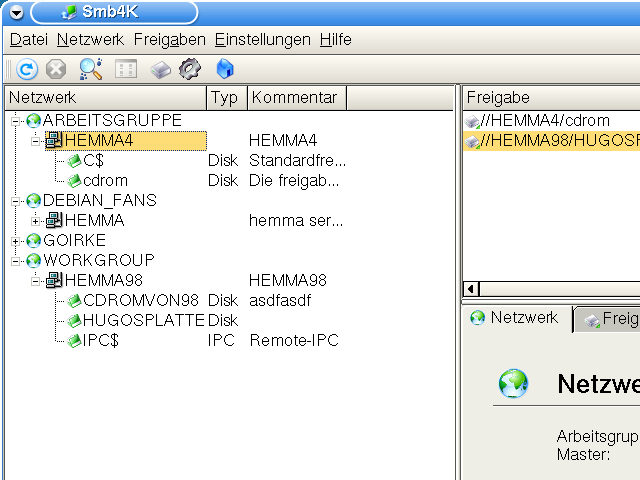Switch to the Freigabe info tab
This screenshot has height=480, width=640.
(607, 318)
